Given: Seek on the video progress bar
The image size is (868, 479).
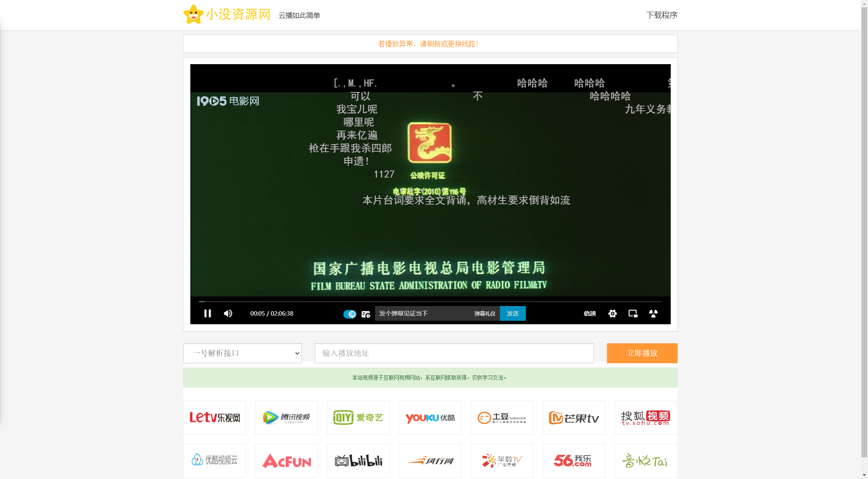Looking at the screenshot, I should tap(431, 301).
